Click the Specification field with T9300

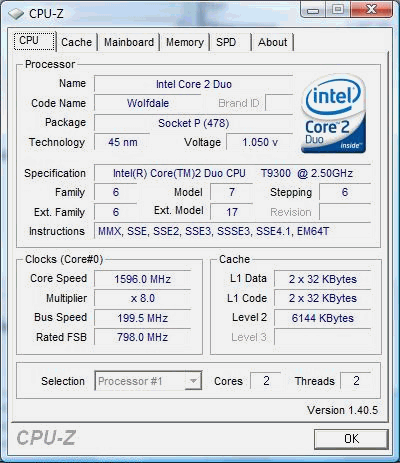[232, 173]
